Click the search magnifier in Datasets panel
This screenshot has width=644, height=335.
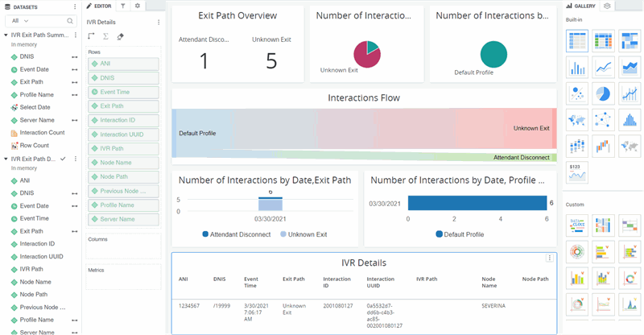70,21
